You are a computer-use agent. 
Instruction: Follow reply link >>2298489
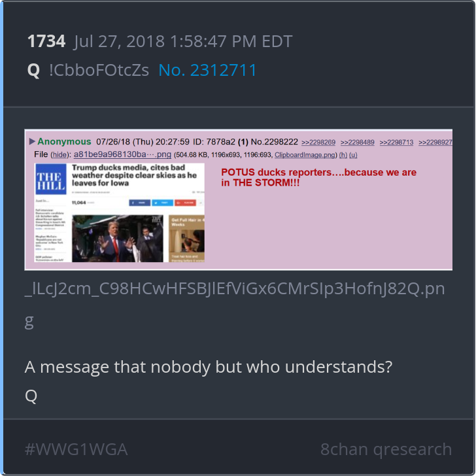(x=357, y=143)
